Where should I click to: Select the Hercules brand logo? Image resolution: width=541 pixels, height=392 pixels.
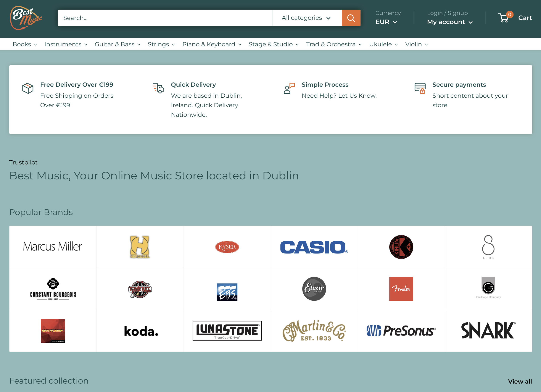[140, 247]
